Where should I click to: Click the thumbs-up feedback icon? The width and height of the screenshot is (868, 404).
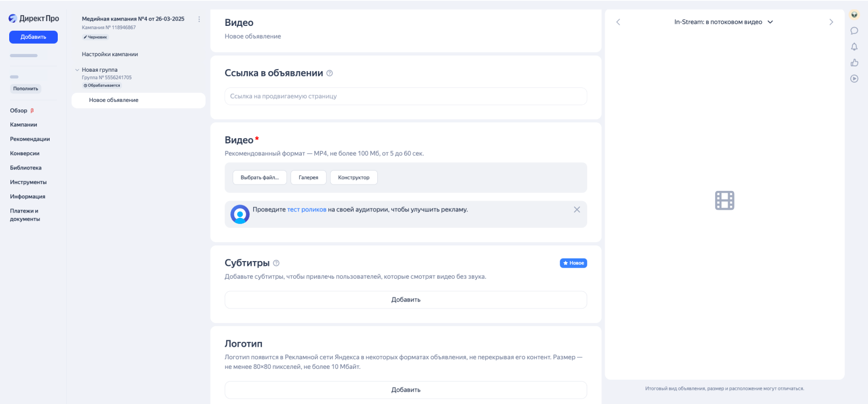854,63
